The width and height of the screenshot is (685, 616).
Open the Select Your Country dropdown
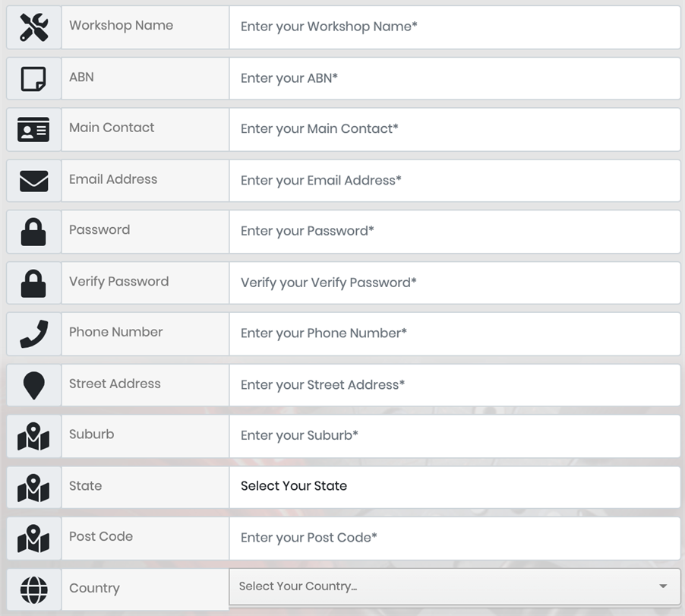coord(455,586)
